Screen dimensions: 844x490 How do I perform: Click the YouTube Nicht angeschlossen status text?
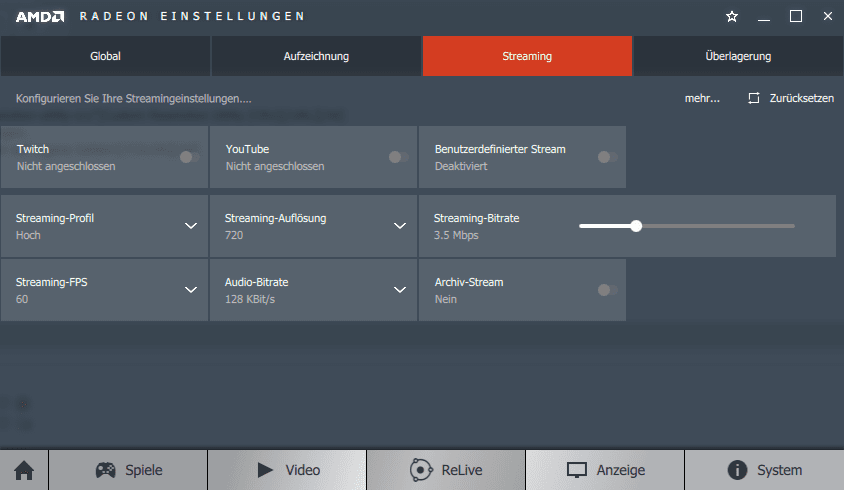pyautogui.click(x=275, y=166)
